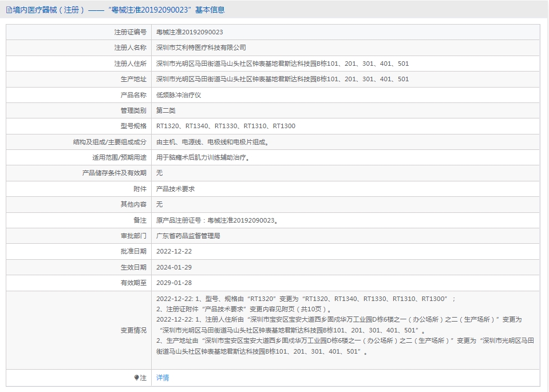
Task: Click the 注册人住所 address value
Action: pyautogui.click(x=282, y=64)
